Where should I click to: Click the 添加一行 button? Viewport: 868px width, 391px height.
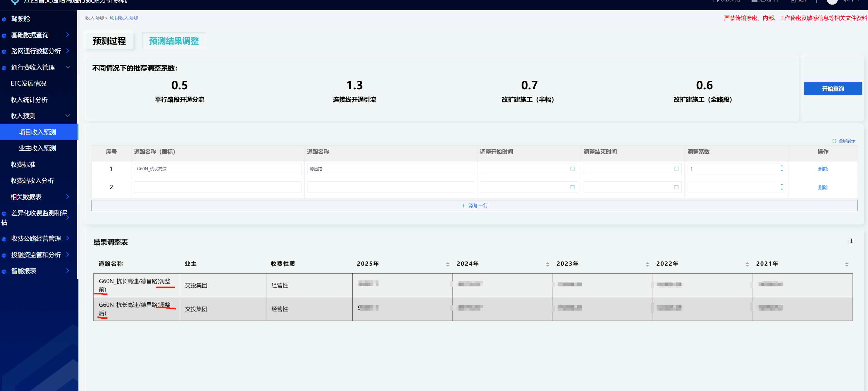click(x=474, y=206)
